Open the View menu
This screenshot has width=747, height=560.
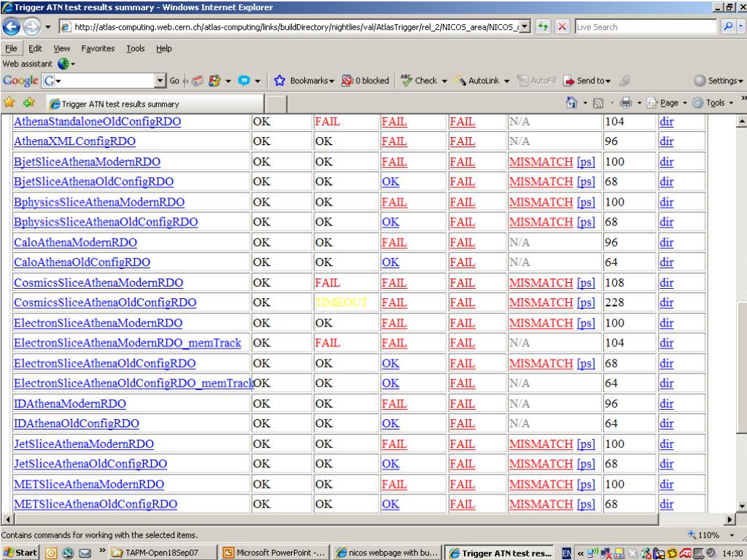pyautogui.click(x=61, y=48)
